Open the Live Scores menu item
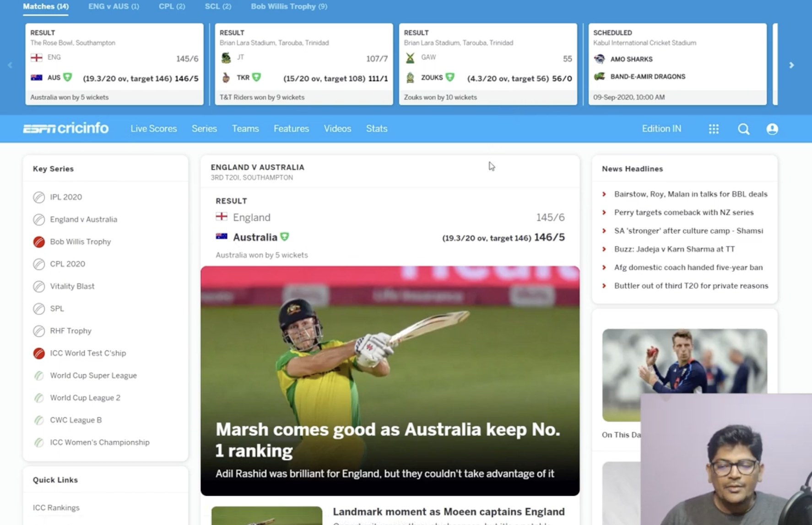Screen dimensions: 812x525 coord(153,129)
